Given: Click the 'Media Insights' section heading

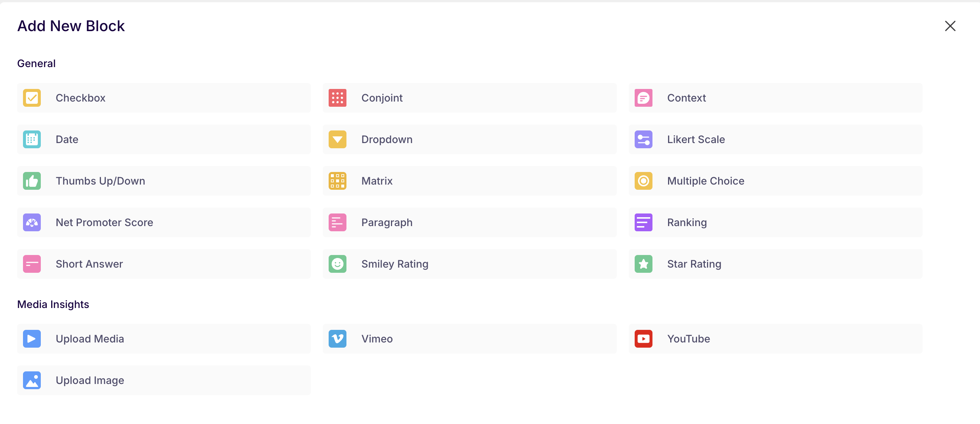Looking at the screenshot, I should click(53, 304).
